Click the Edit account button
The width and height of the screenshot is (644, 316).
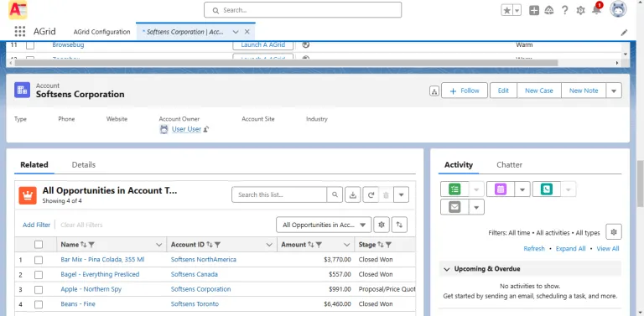[x=503, y=91]
